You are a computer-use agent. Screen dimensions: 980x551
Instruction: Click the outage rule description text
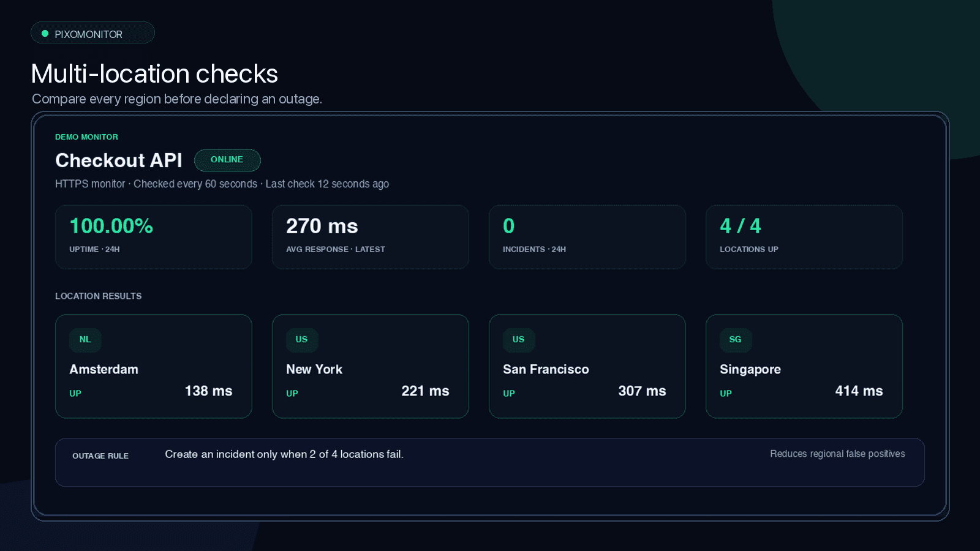click(284, 454)
